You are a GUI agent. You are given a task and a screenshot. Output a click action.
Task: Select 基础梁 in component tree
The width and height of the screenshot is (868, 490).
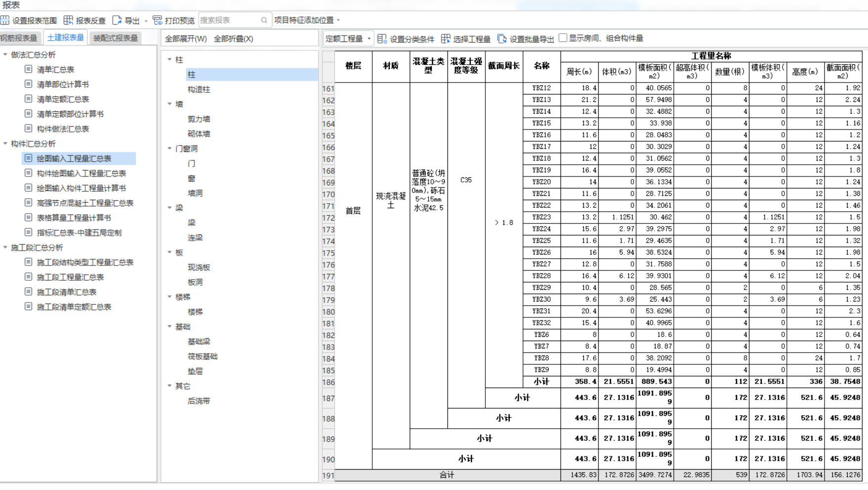pos(199,341)
